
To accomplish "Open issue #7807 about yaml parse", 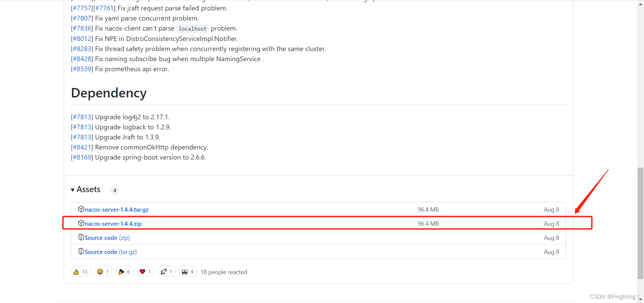I will pyautogui.click(x=82, y=18).
